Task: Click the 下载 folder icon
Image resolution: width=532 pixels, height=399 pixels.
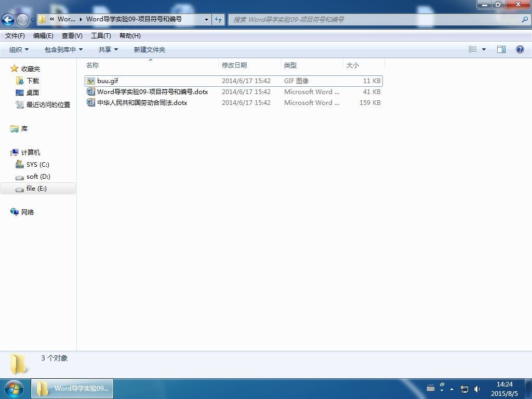Action: 20,81
